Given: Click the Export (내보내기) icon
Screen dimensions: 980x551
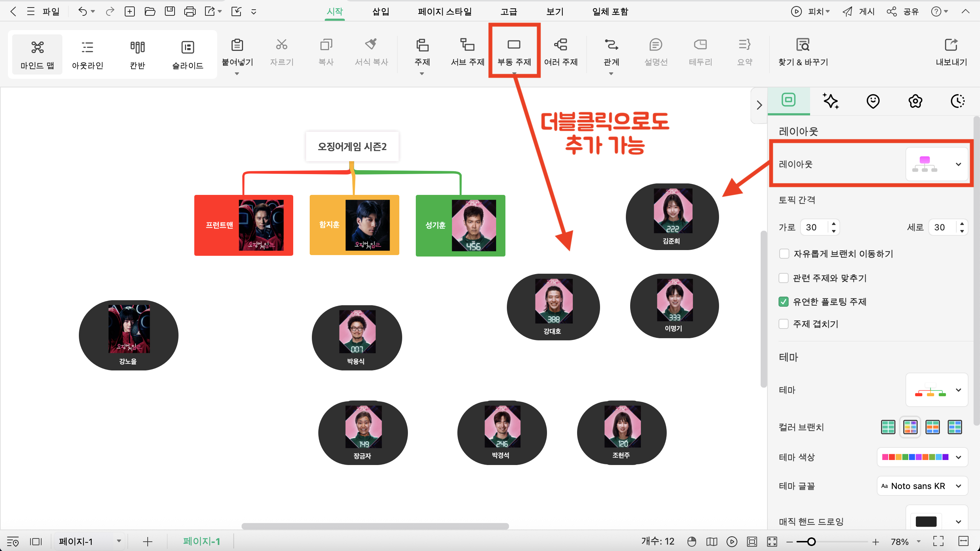Looking at the screenshot, I should pos(951,45).
